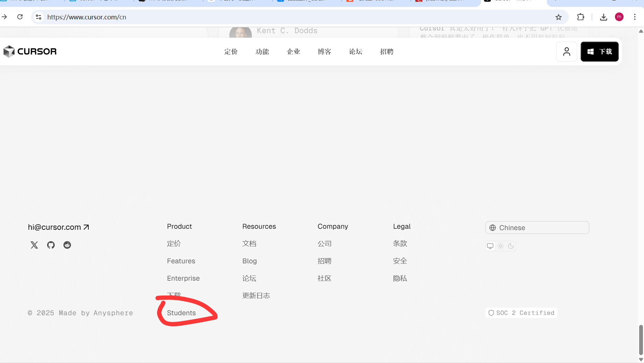644x363 pixels.
Task: Open the Features footer link
Action: [181, 261]
